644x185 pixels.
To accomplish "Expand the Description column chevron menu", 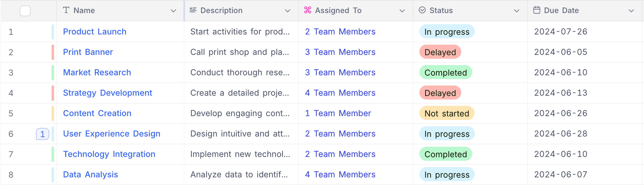I will click(x=288, y=11).
